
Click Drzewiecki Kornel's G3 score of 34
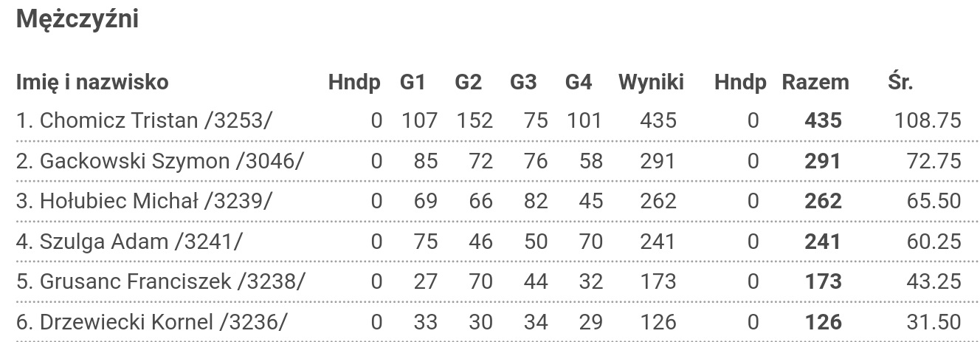[536, 321]
